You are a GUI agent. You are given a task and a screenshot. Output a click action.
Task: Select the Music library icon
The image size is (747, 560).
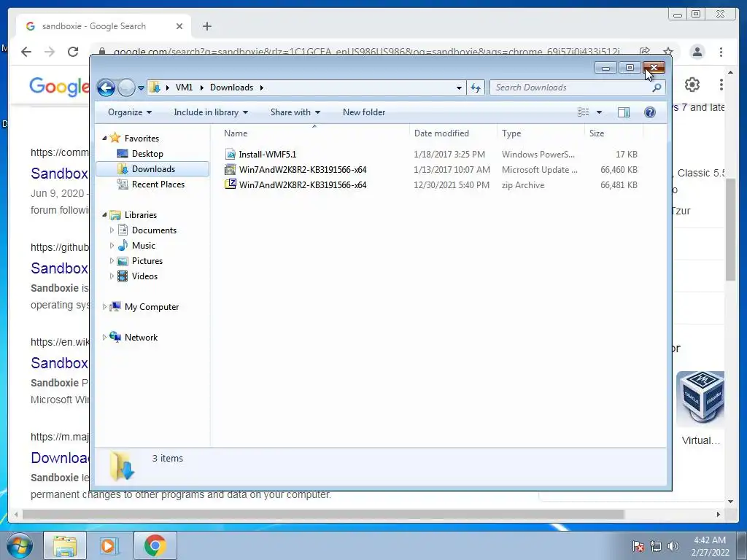pos(123,246)
